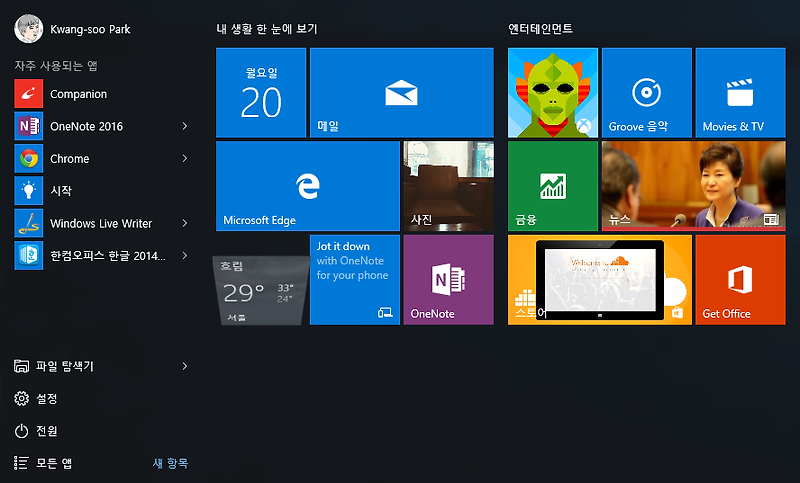This screenshot has height=483, width=800.
Task: Open the Movies & TV tile
Action: pos(740,93)
